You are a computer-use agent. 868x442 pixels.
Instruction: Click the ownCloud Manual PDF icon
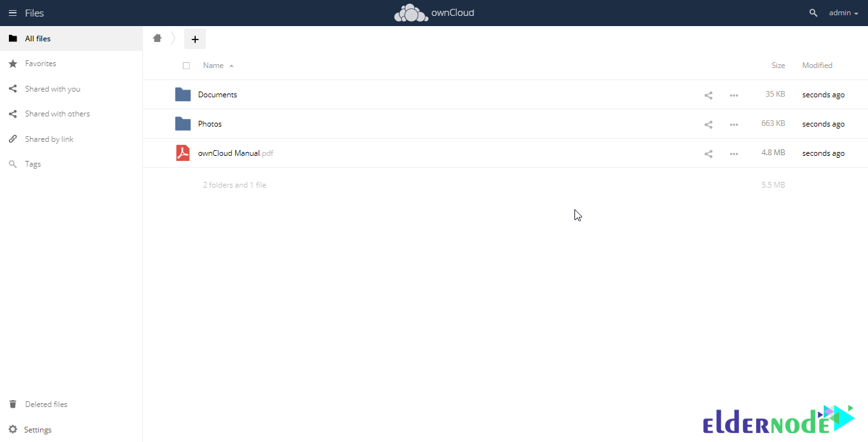pyautogui.click(x=183, y=153)
